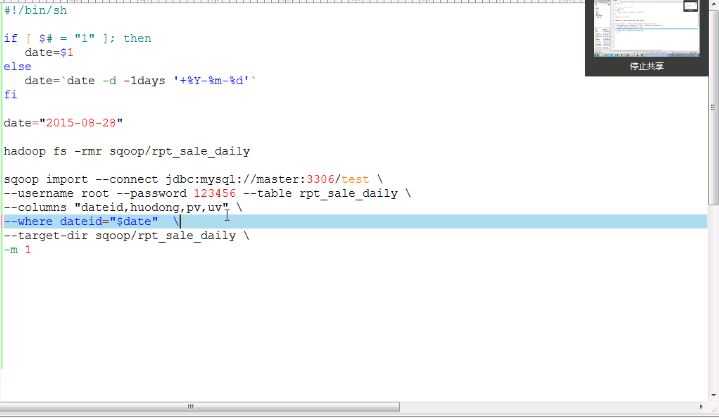Click the '--columns' line with dateid,huodong,pv,uv

coord(123,208)
